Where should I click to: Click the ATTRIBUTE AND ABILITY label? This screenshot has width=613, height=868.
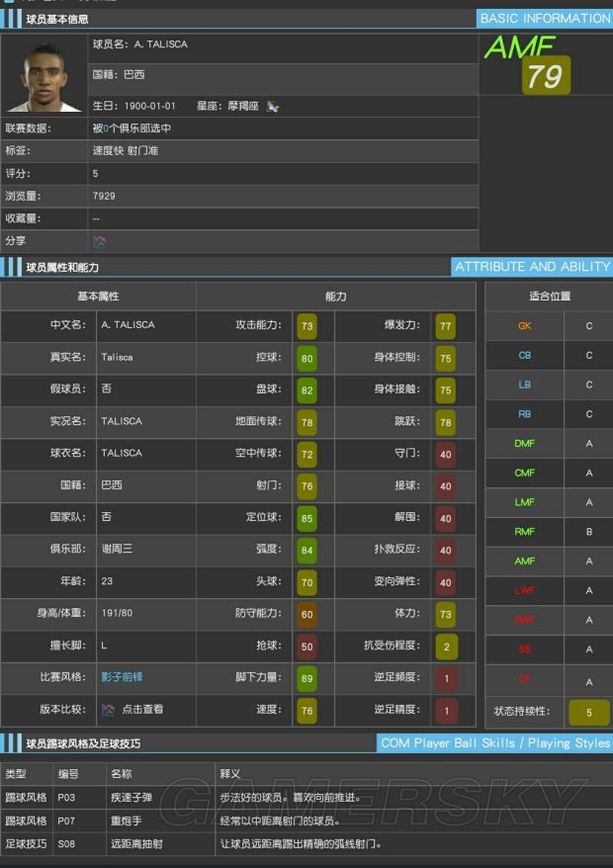coord(532,267)
